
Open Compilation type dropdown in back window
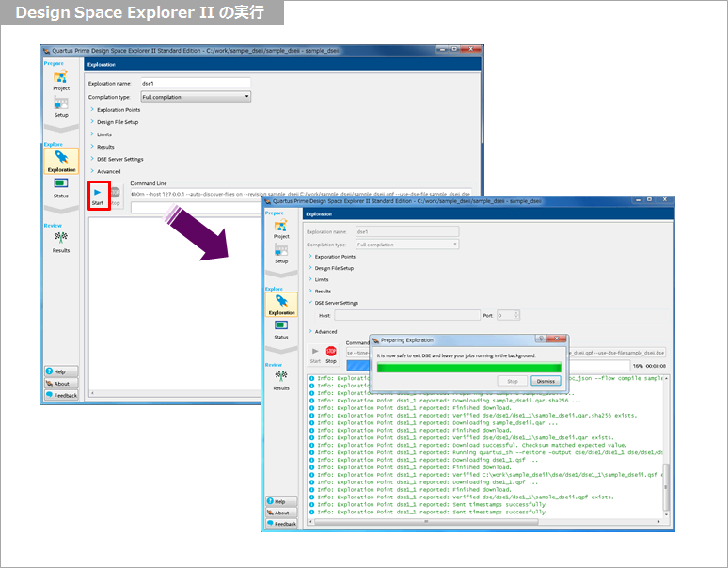(196, 97)
